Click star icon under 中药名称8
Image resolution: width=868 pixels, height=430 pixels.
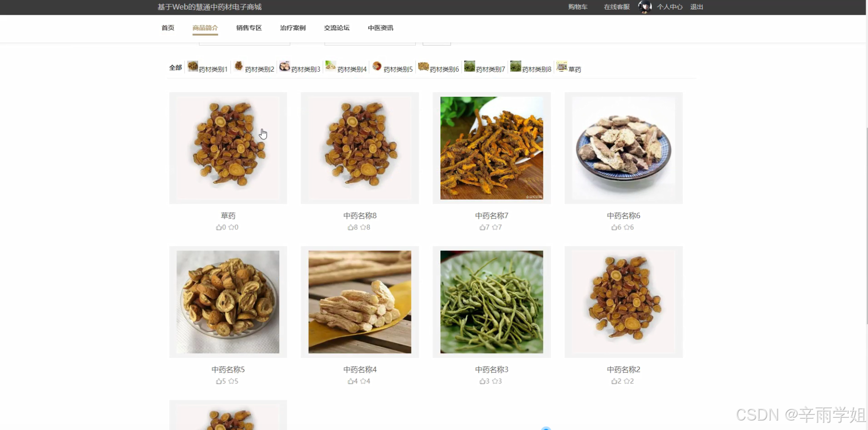[363, 227]
